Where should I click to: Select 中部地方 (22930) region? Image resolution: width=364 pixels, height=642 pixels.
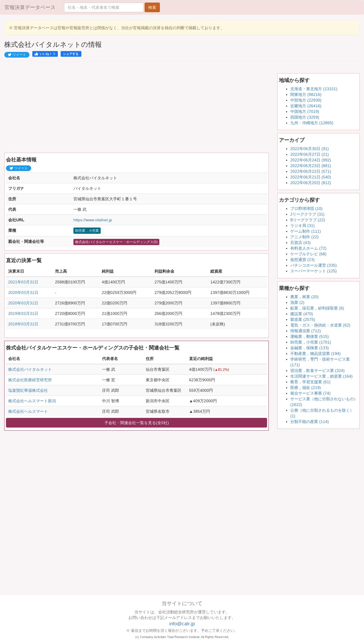pos(306,100)
